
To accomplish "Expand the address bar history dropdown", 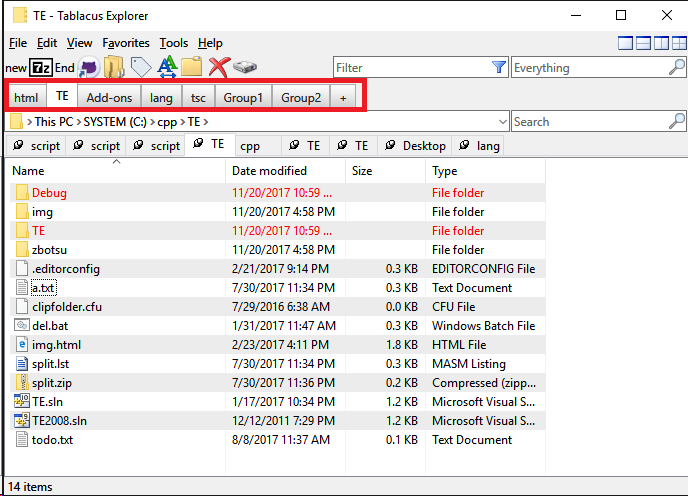I will tap(503, 122).
